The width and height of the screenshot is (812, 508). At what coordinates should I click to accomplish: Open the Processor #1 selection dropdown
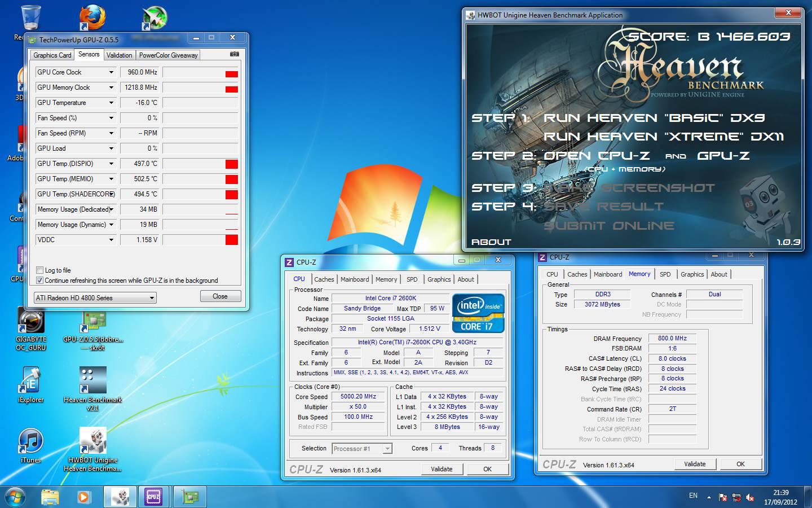361,449
